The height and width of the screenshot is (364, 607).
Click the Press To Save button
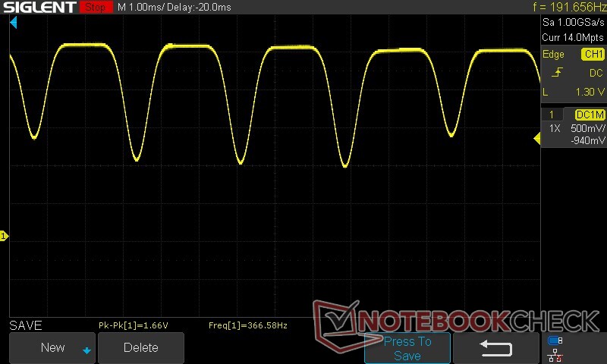click(x=407, y=348)
